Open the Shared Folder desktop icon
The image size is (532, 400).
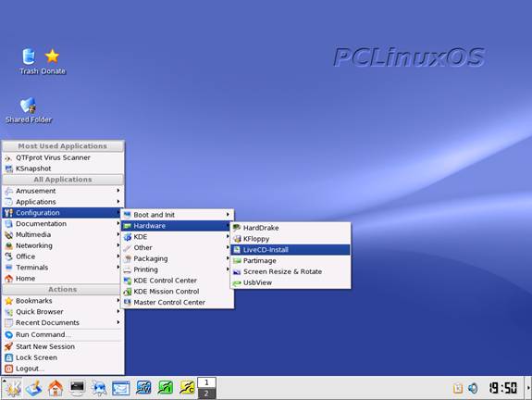click(29, 110)
